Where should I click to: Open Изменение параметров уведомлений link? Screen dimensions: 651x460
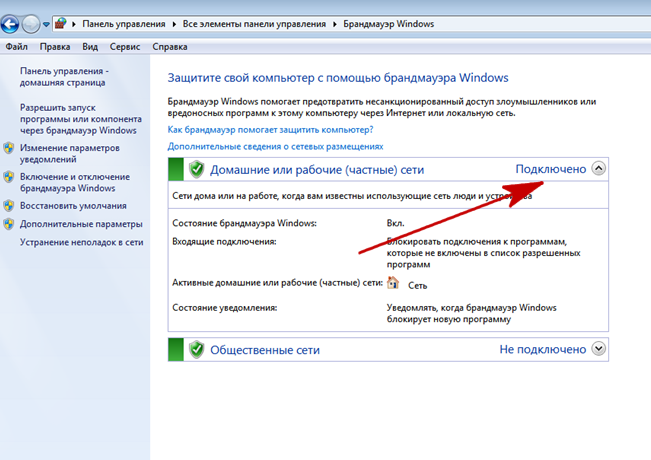[70, 154]
